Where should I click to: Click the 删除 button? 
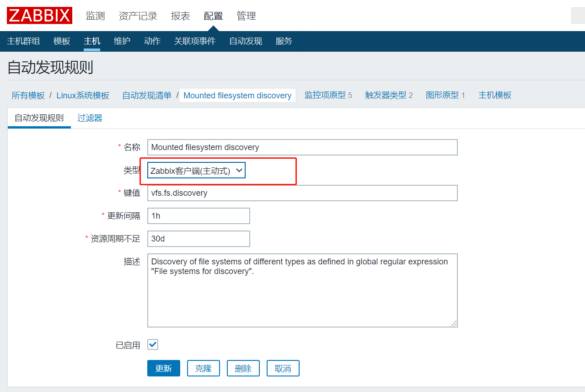[x=243, y=368]
